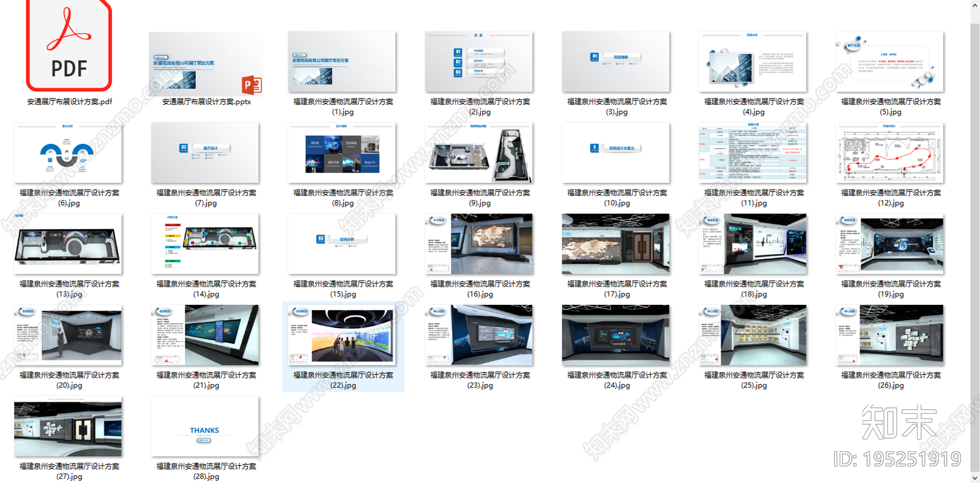Select thumbnail of image (2).jpg
The width and height of the screenshot is (980, 483).
[479, 62]
